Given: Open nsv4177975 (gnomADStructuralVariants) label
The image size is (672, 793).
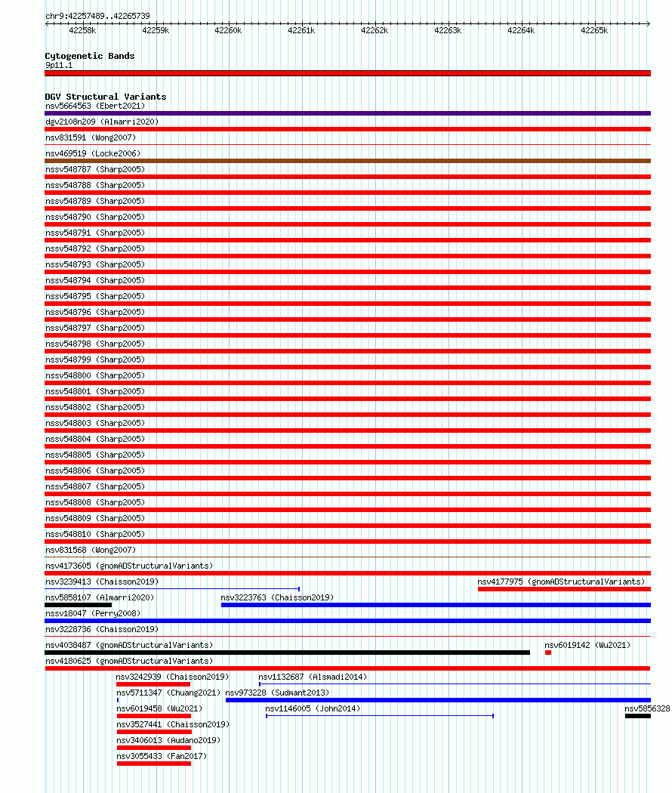Looking at the screenshot, I should [561, 582].
